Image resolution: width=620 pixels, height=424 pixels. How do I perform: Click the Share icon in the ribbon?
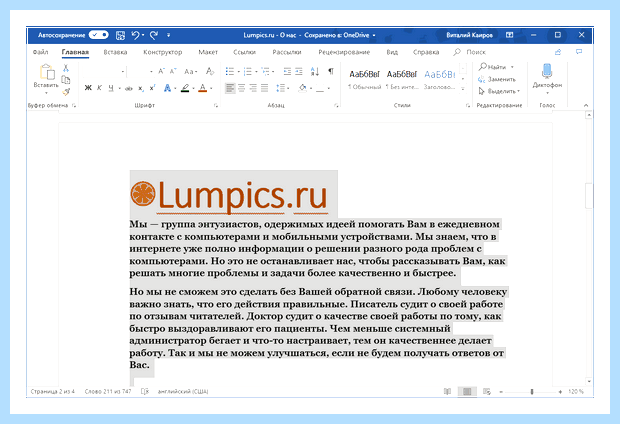(558, 52)
